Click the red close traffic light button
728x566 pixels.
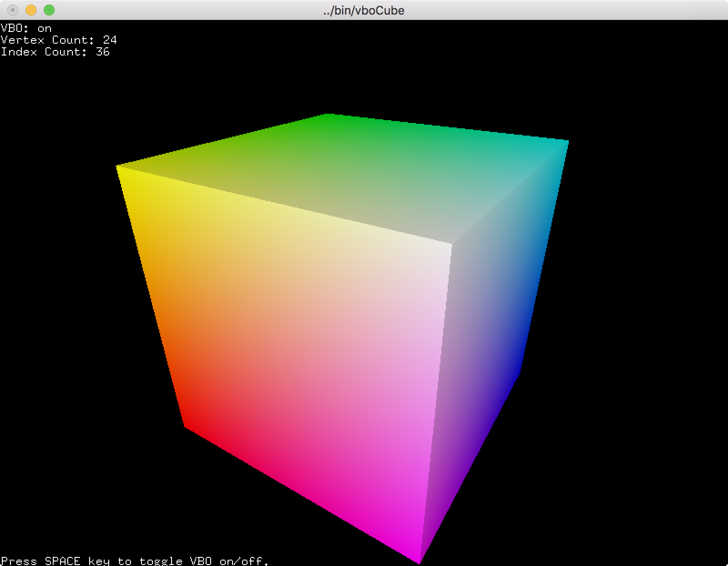pyautogui.click(x=13, y=10)
